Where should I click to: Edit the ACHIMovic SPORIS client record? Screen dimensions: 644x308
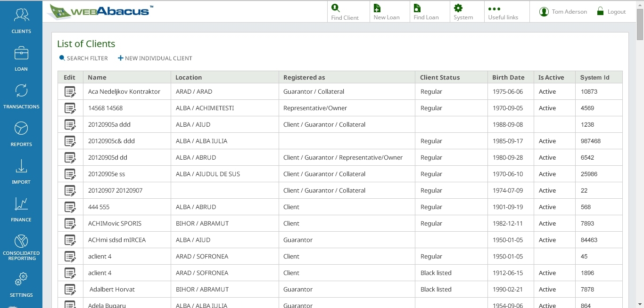point(70,223)
